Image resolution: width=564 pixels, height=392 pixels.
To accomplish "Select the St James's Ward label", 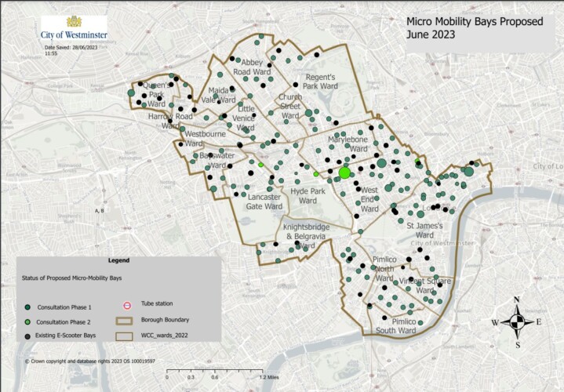I will [424, 230].
